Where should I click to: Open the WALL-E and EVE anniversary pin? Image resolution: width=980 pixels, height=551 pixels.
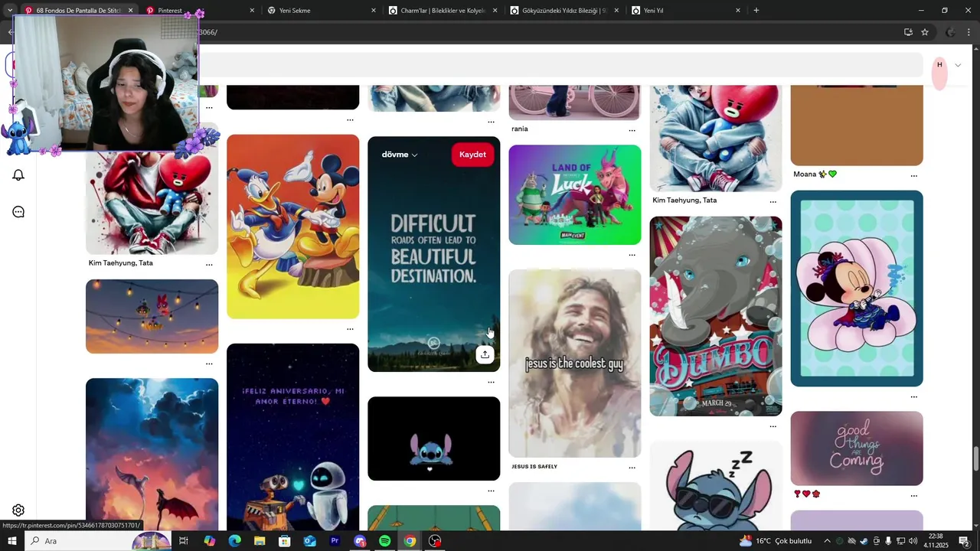(x=292, y=437)
